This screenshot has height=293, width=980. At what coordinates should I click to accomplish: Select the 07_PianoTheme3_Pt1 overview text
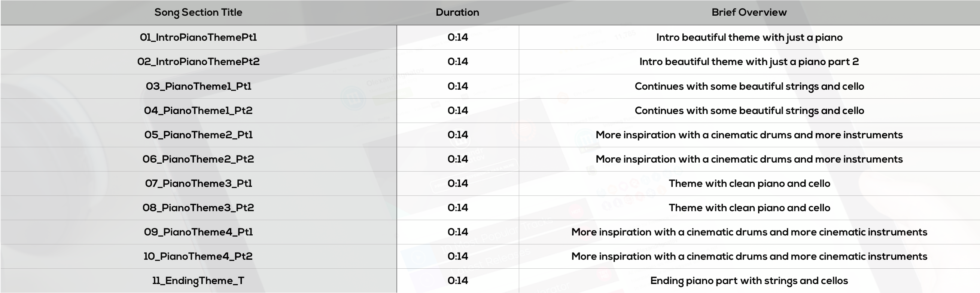749,183
